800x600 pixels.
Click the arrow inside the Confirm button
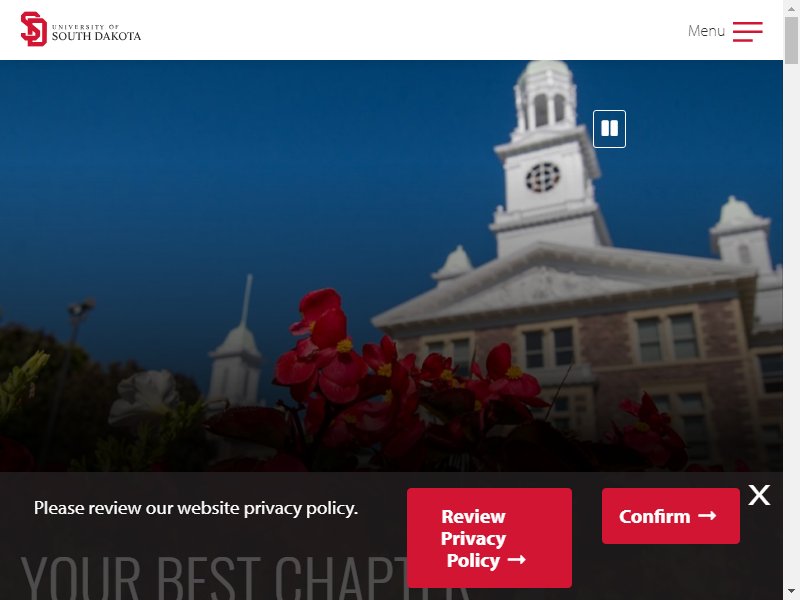[707, 516]
